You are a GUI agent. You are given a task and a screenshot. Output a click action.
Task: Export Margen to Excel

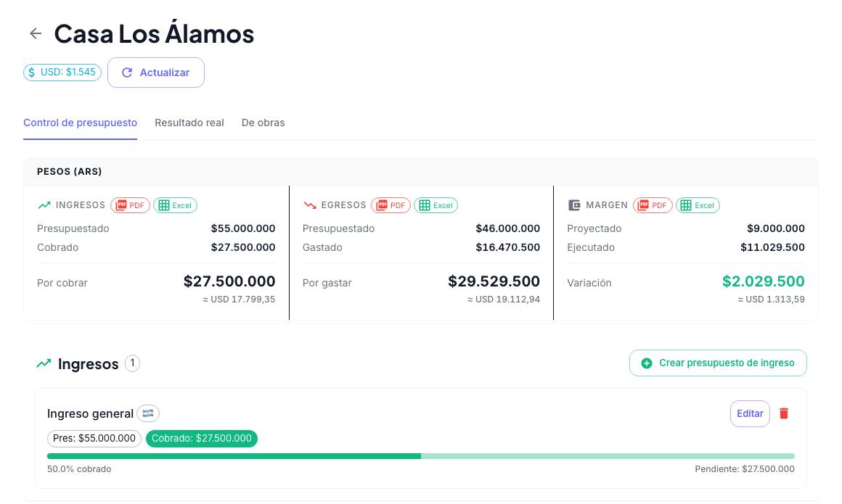(x=698, y=205)
